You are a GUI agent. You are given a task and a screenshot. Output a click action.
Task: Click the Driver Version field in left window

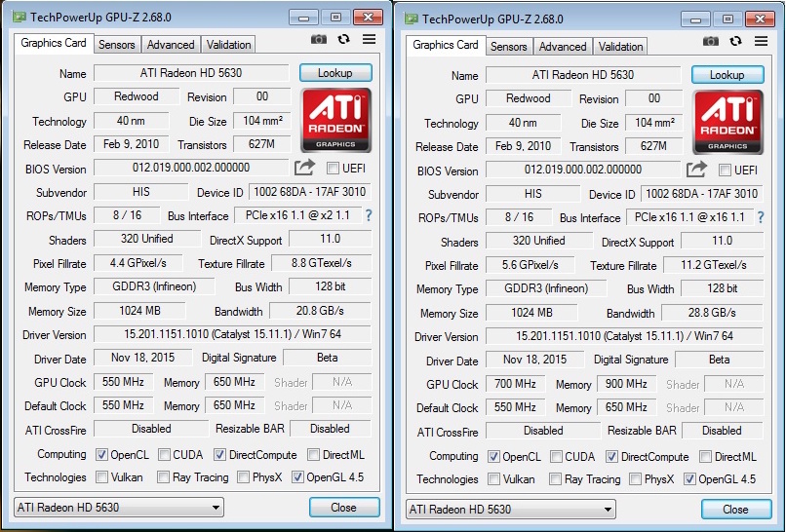pyautogui.click(x=233, y=334)
